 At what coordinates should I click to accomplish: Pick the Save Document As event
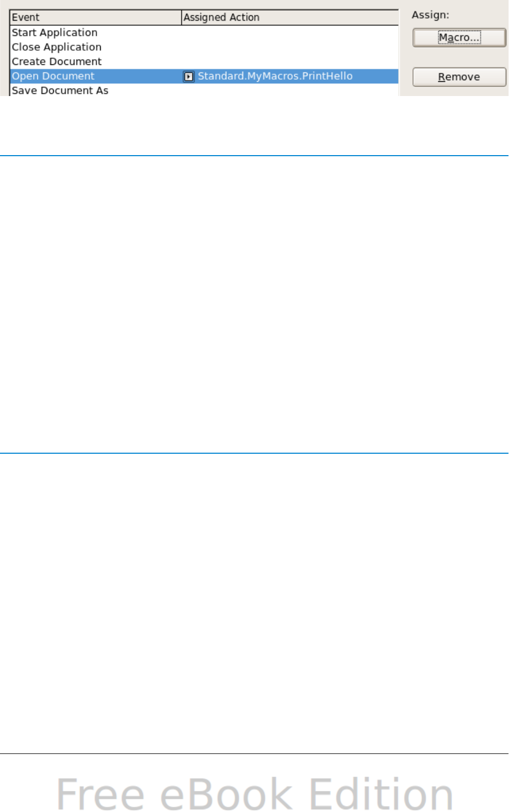point(60,91)
